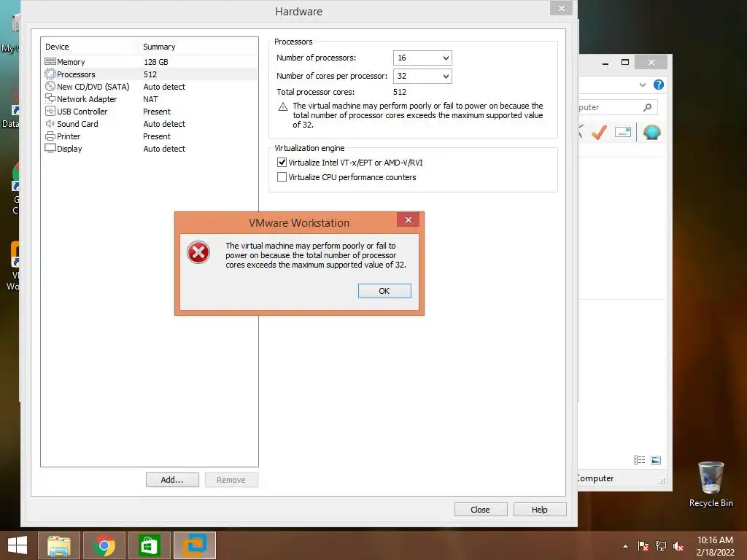The width and height of the screenshot is (747, 560).
Task: Click 'NAT' network adapter summary
Action: pyautogui.click(x=150, y=99)
